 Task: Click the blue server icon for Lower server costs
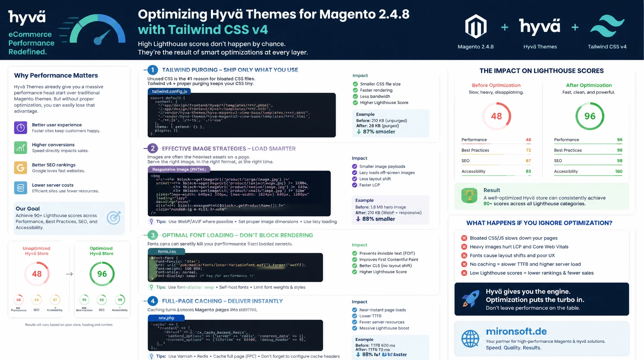tap(20, 188)
